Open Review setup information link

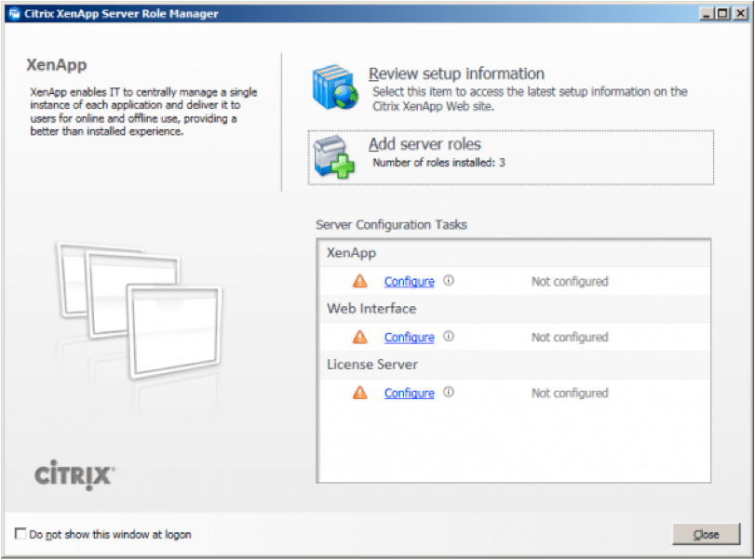456,73
